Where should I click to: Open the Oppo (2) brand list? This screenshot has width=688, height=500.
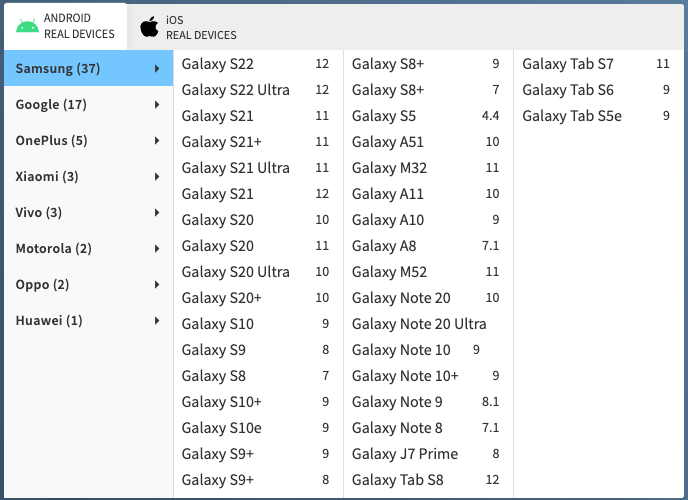[x=89, y=285]
